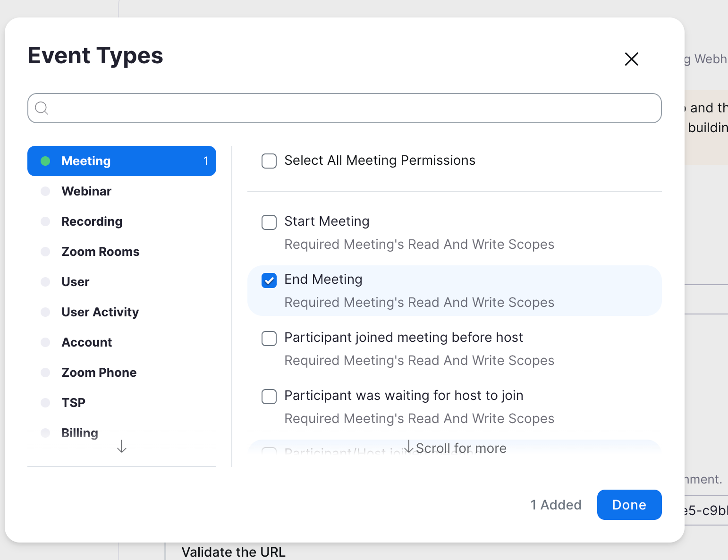Check Participant joined meeting before host
Screen dimensions: 728x560
[x=269, y=339]
